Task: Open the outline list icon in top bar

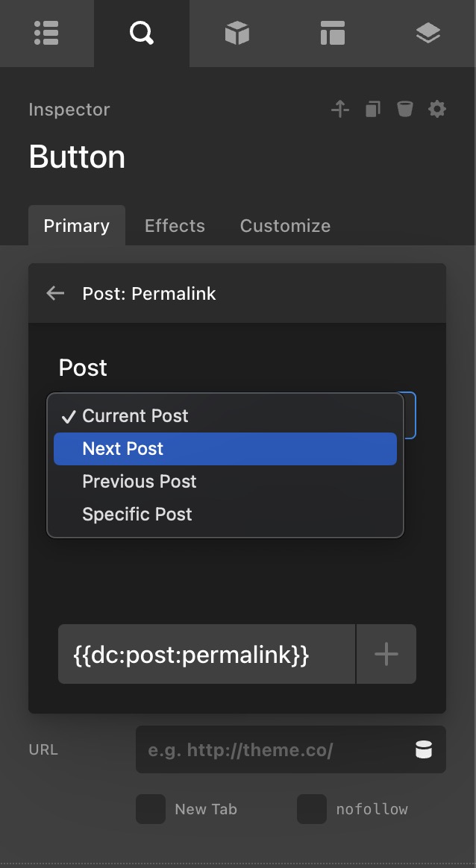Action: [x=46, y=33]
